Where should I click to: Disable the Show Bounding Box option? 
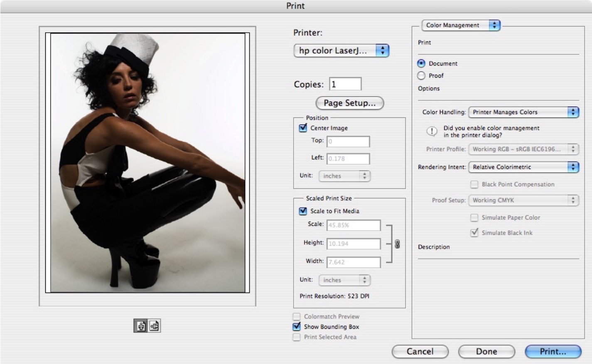297,327
